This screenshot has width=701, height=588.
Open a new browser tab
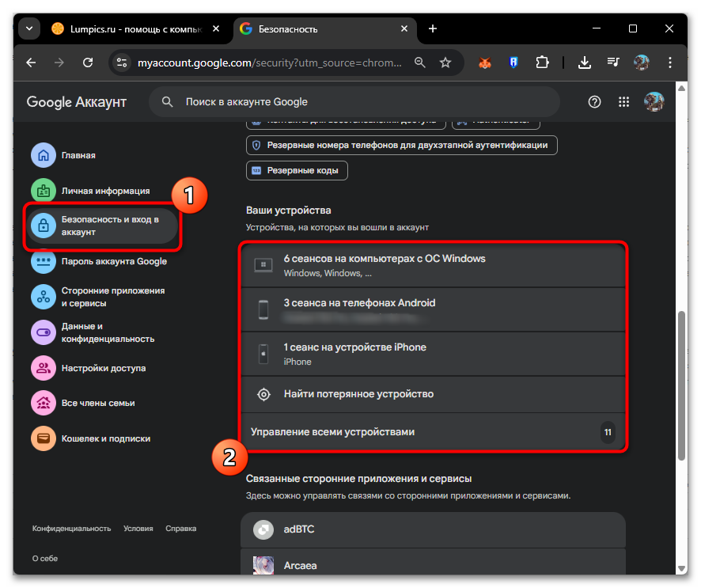point(432,28)
